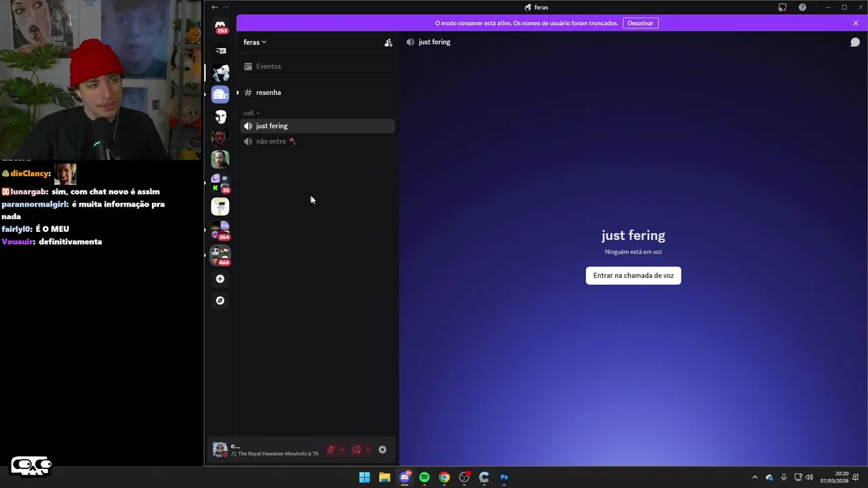868x488 pixels.
Task: Expand the feras server menu
Action: click(x=255, y=42)
